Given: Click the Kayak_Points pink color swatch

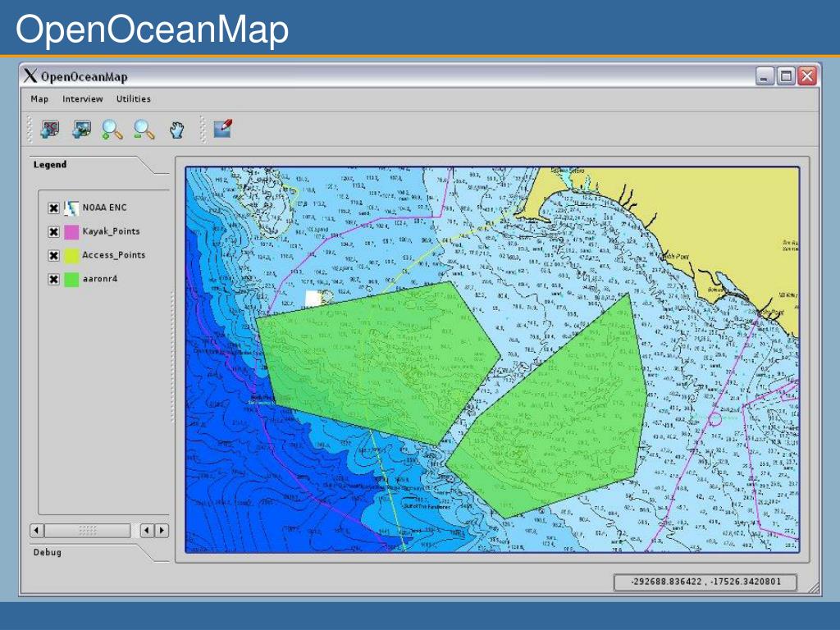Looking at the screenshot, I should [71, 232].
